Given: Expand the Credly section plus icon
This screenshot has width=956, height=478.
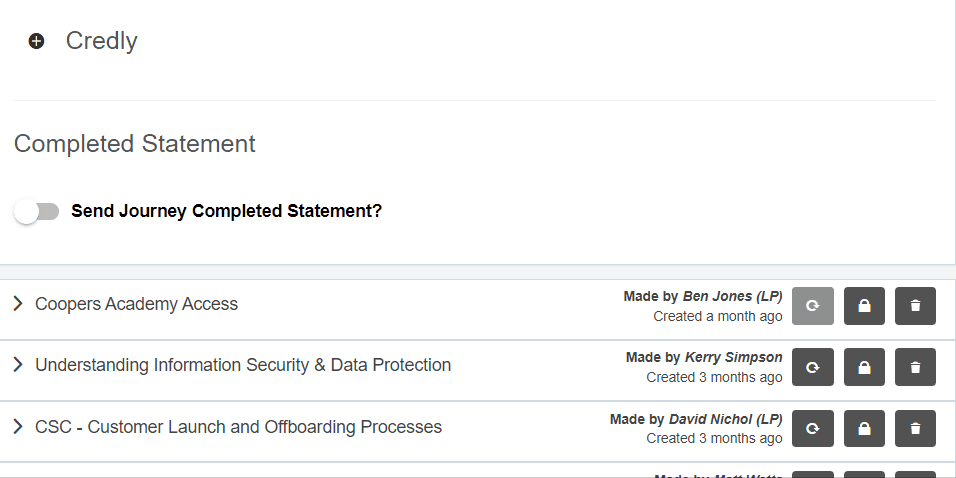Looking at the screenshot, I should point(37,41).
